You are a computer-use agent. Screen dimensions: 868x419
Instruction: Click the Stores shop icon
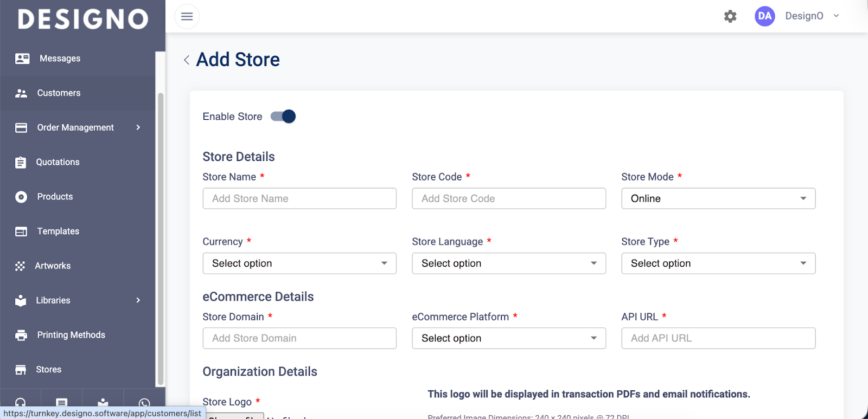click(x=21, y=370)
